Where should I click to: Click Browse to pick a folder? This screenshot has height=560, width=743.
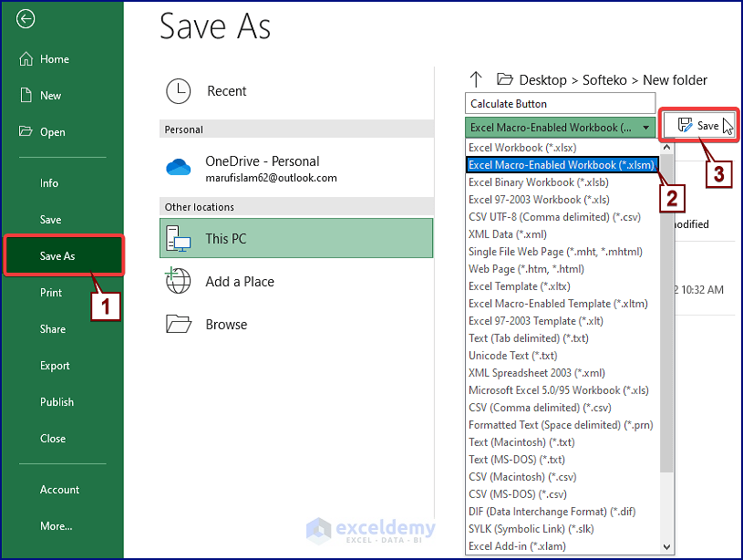[x=296, y=325]
